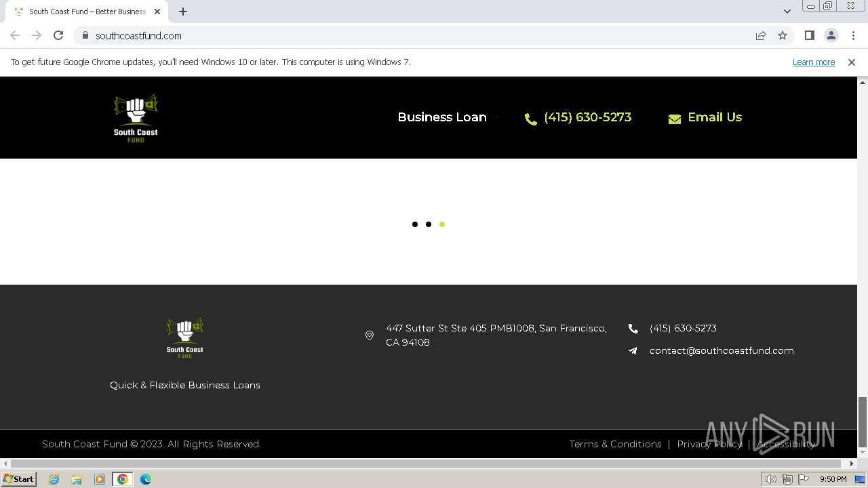868x488 pixels.
Task: Open Windows Explorer folder in taskbar
Action: (77, 479)
